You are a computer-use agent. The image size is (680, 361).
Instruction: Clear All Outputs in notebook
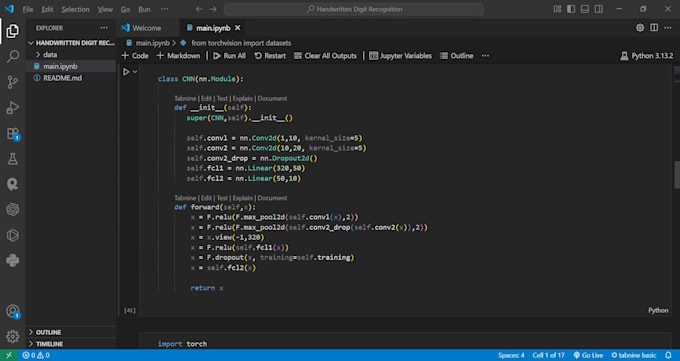click(325, 56)
